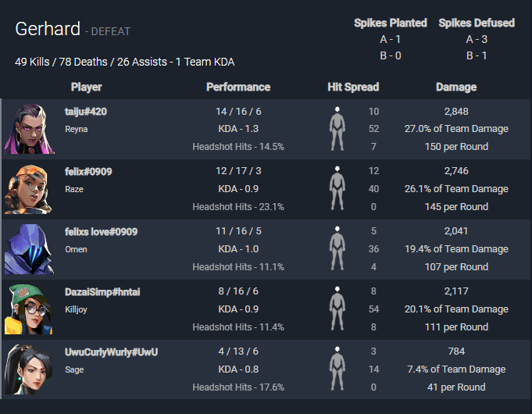The width and height of the screenshot is (532, 414).
Task: Click the Reyna agent portrait
Action: coord(29,129)
